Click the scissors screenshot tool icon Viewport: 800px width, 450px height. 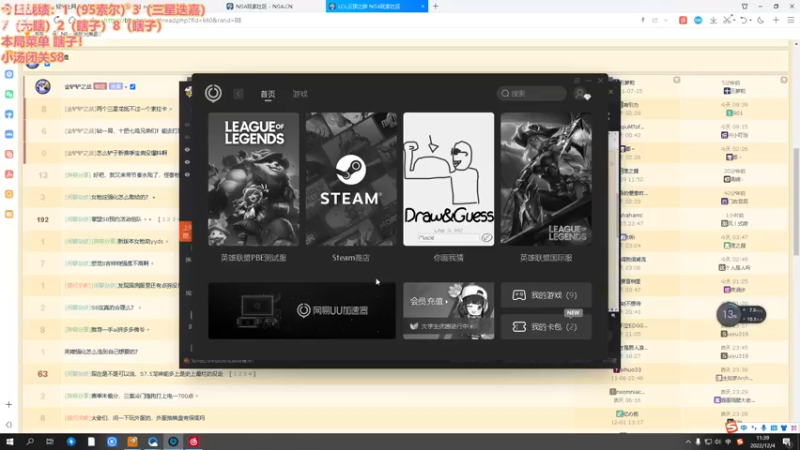click(728, 20)
